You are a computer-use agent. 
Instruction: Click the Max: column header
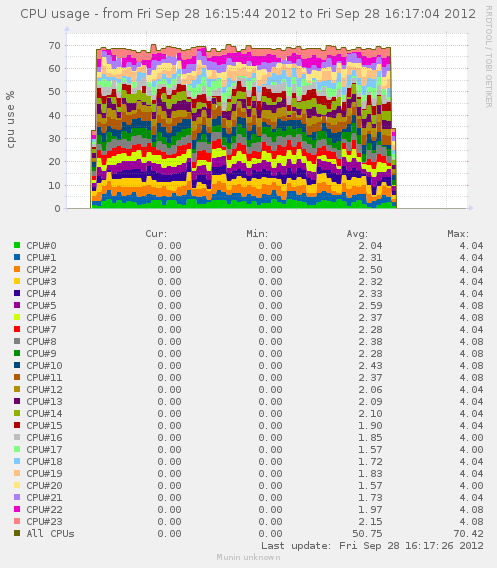coord(458,234)
